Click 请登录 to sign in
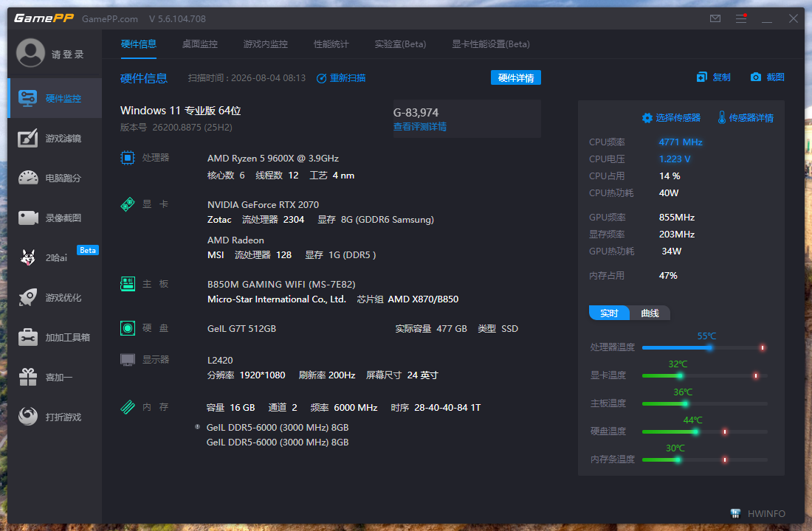This screenshot has width=812, height=531. [x=67, y=55]
